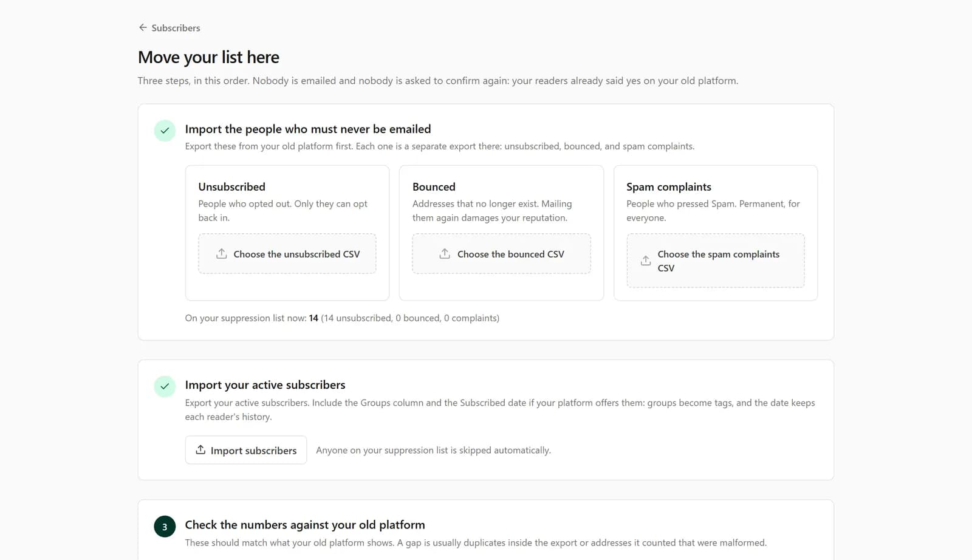
Task: Click upload icon on Import subscribers button
Action: 200,449
